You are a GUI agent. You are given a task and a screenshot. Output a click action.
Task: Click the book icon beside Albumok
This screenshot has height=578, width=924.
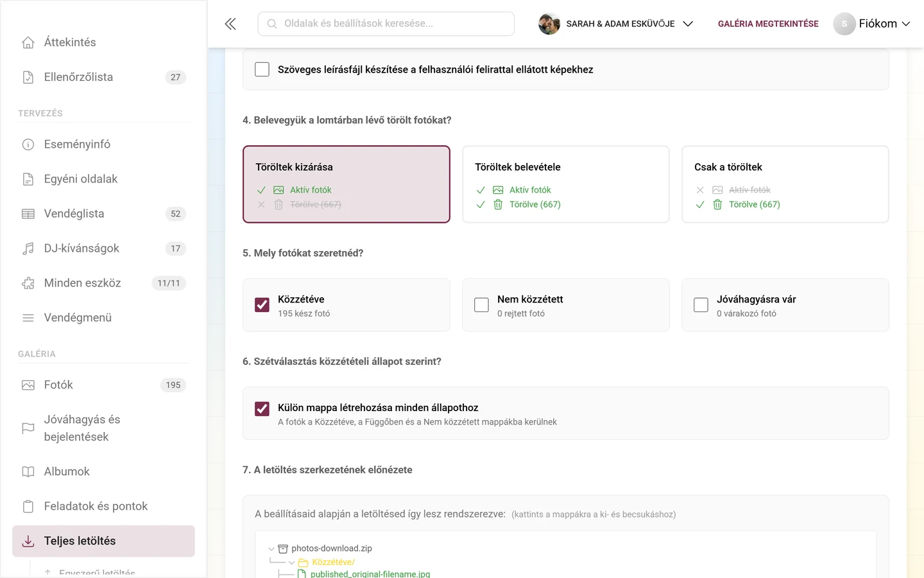pos(28,471)
